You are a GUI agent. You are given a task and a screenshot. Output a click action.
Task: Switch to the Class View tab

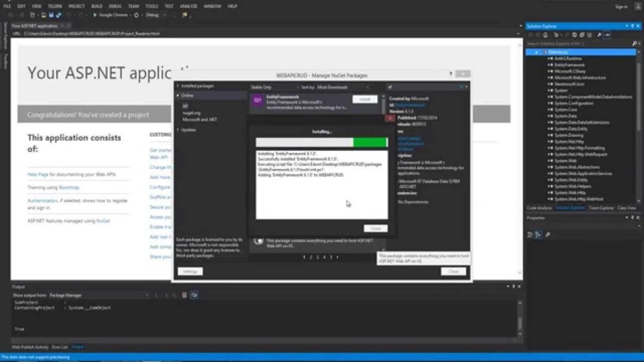coord(626,208)
